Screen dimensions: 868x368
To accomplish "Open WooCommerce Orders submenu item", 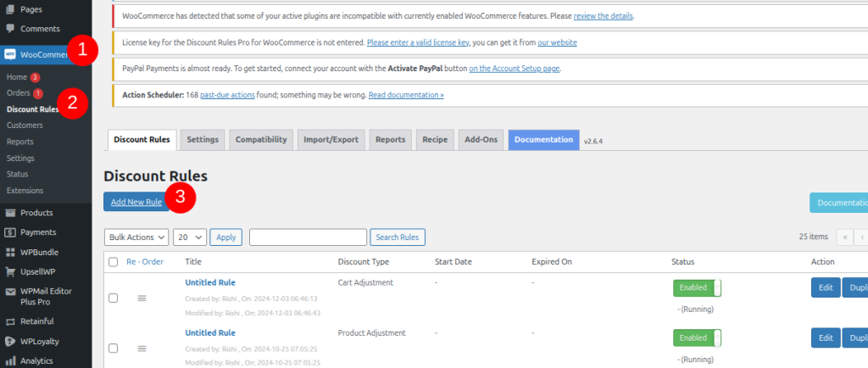I will 19,93.
